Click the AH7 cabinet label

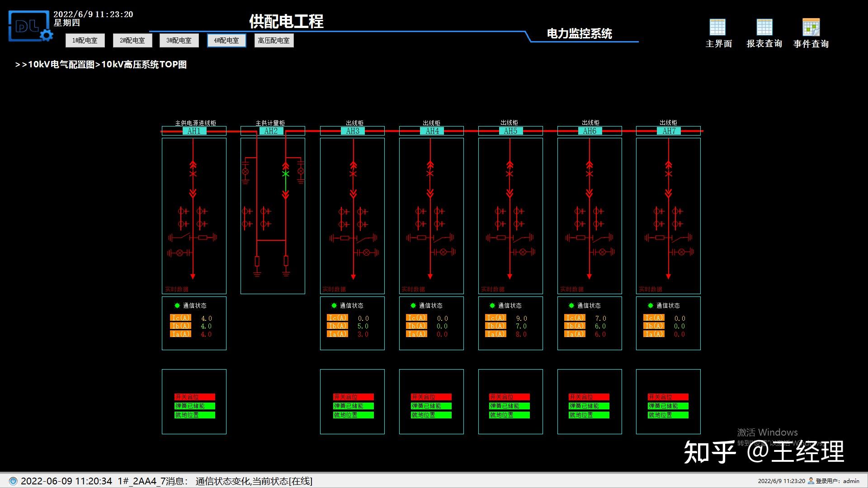(x=669, y=131)
